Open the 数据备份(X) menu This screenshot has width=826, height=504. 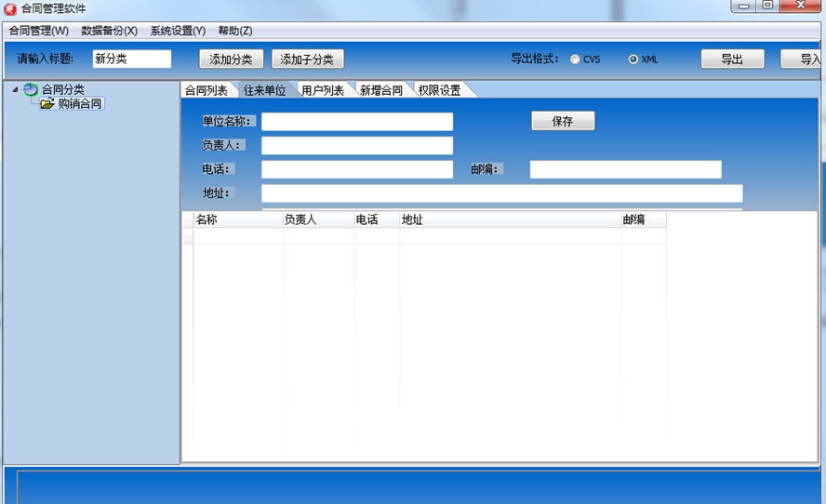[109, 31]
